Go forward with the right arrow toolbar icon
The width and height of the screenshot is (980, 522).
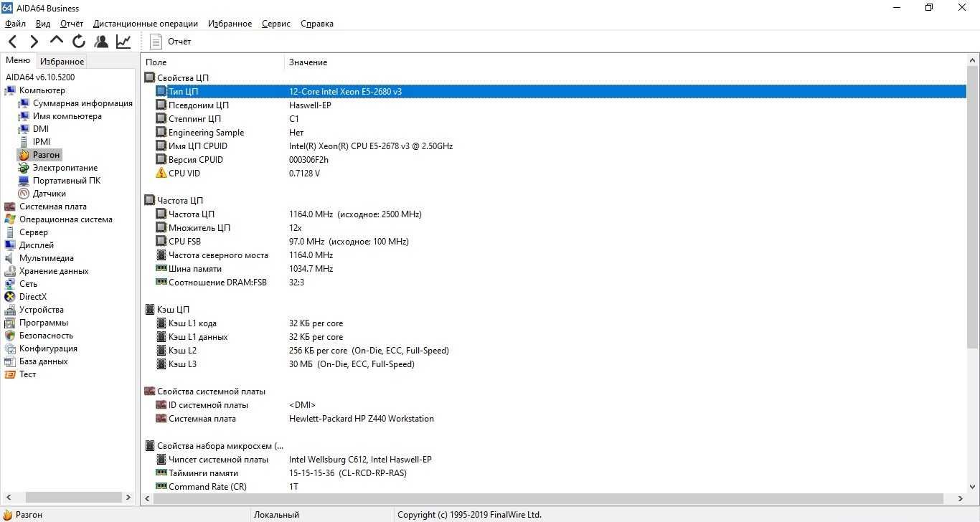34,42
